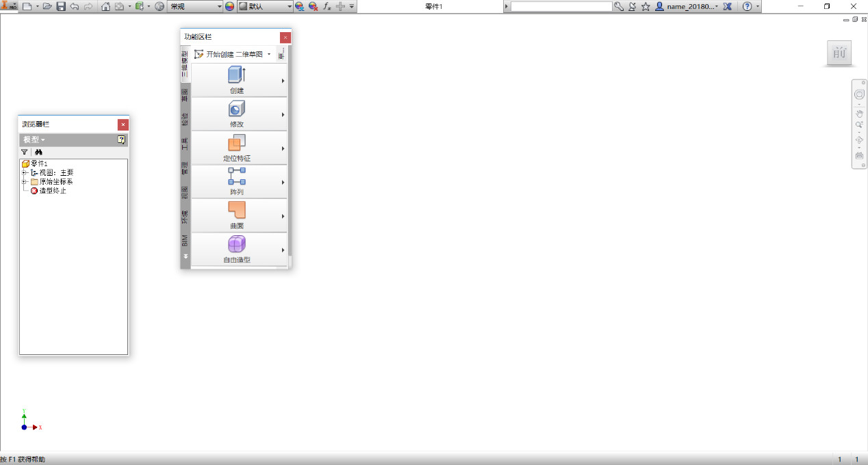Expand the 原始坐标系 tree node
The height and width of the screenshot is (465, 868).
click(25, 182)
